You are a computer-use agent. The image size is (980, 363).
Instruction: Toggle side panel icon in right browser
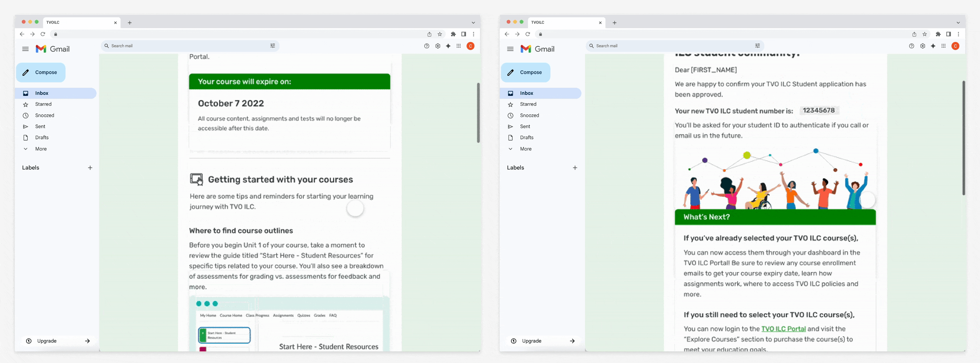(x=948, y=34)
